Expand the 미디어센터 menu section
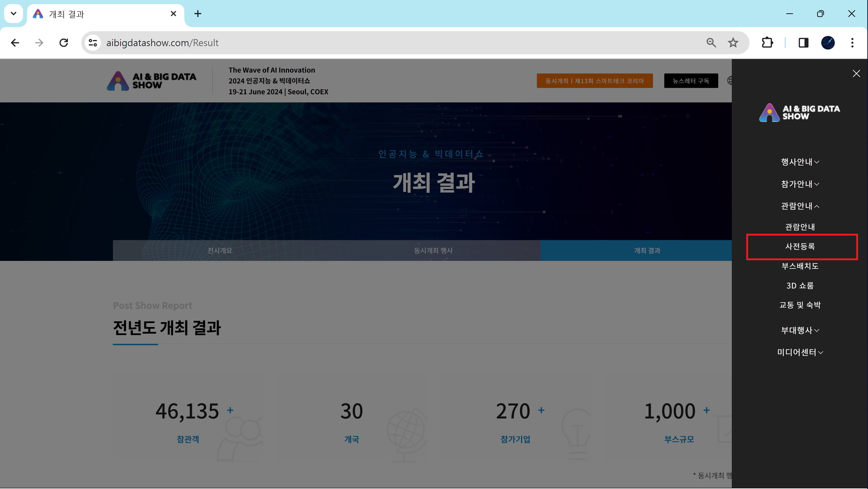The height and width of the screenshot is (489, 868). 800,352
